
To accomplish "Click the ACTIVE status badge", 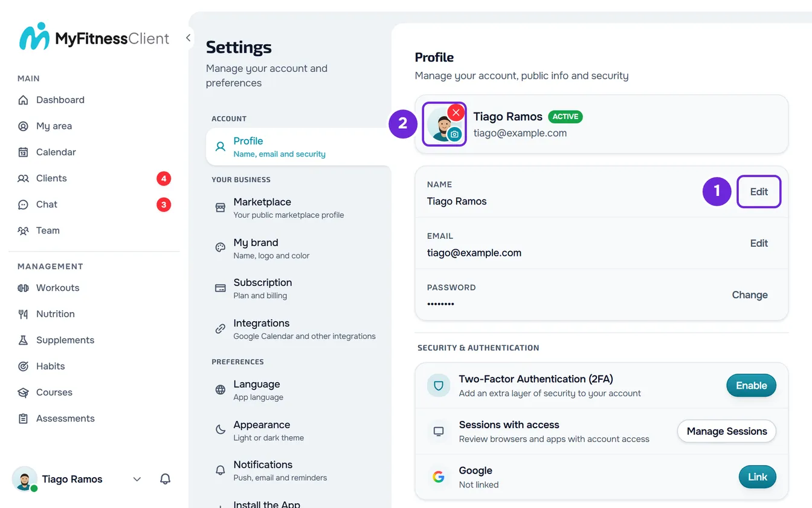I will 565,117.
